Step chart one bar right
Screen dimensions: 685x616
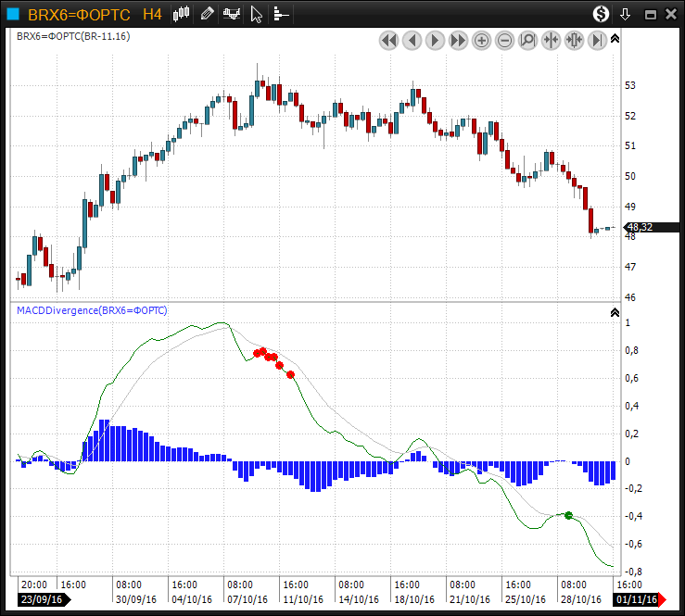[435, 40]
